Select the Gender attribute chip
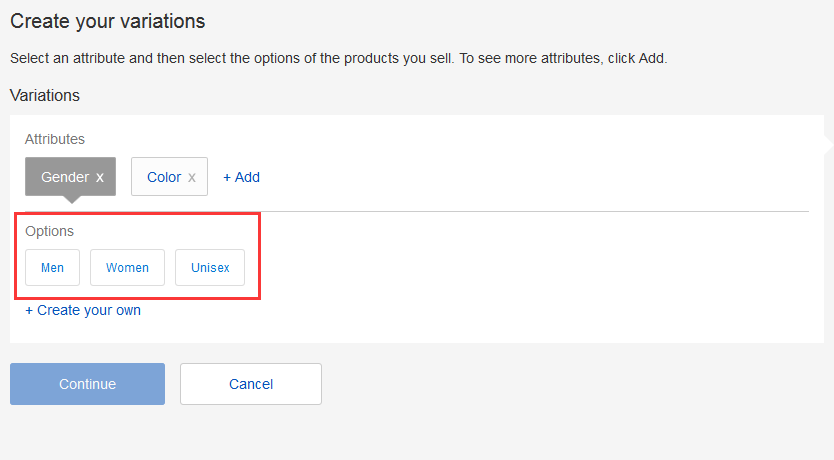Viewport: 834px width, 460px height. [64, 177]
